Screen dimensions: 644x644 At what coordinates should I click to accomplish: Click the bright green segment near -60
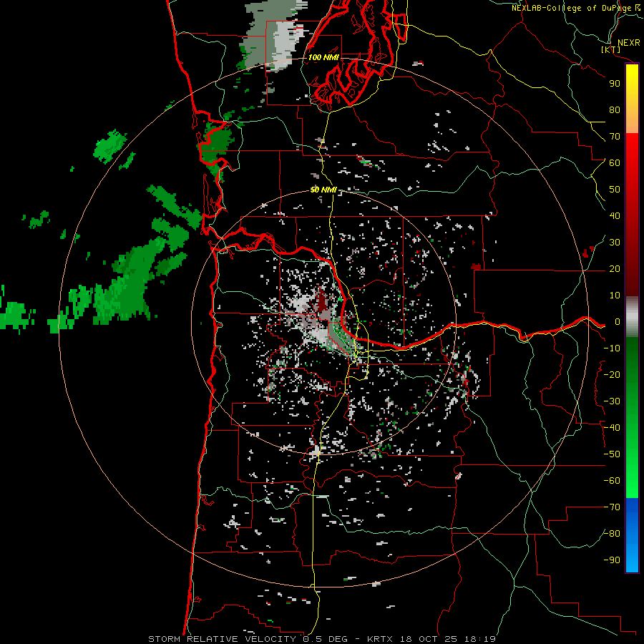point(632,481)
